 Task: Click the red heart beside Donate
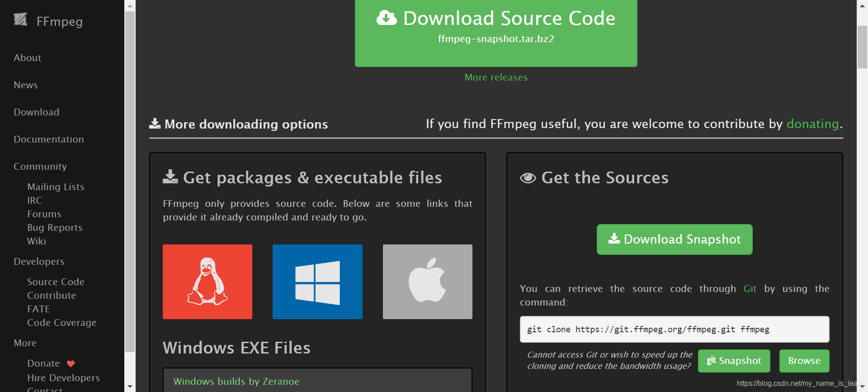point(71,363)
